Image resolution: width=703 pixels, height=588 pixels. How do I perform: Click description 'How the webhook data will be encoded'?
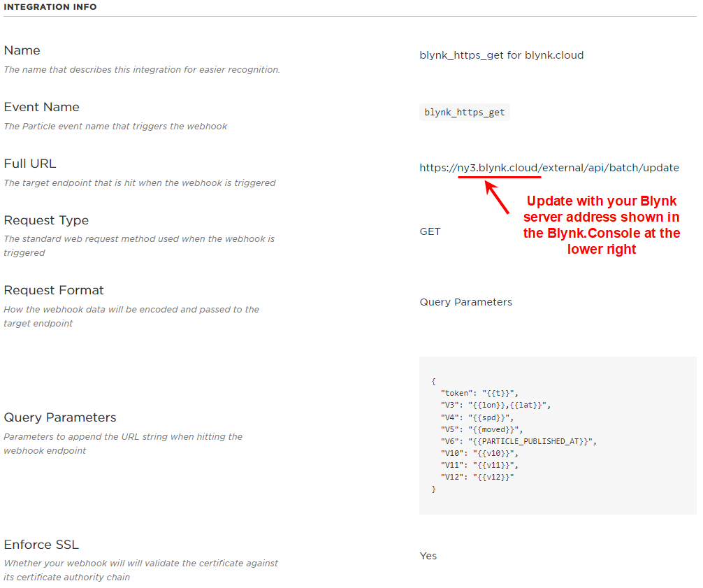pos(131,316)
